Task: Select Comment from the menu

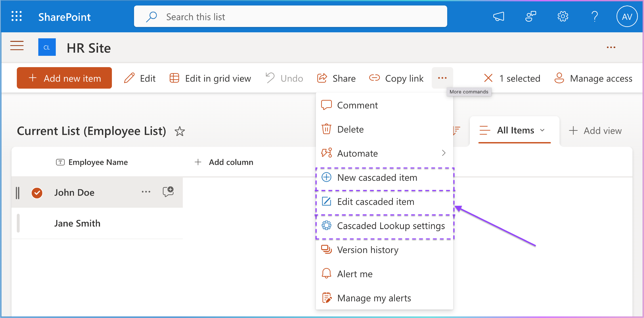Action: click(x=384, y=105)
